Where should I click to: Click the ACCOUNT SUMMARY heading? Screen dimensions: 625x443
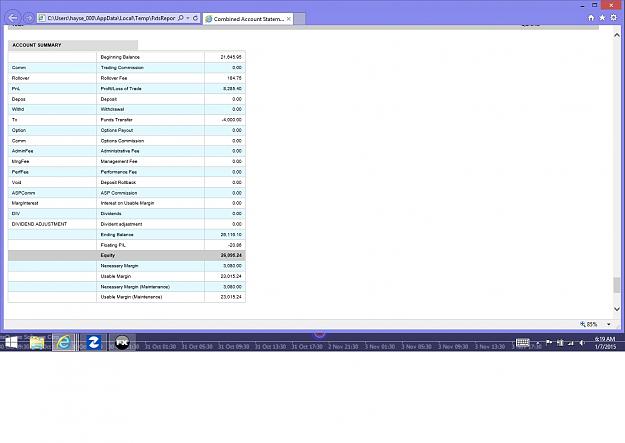[37, 45]
